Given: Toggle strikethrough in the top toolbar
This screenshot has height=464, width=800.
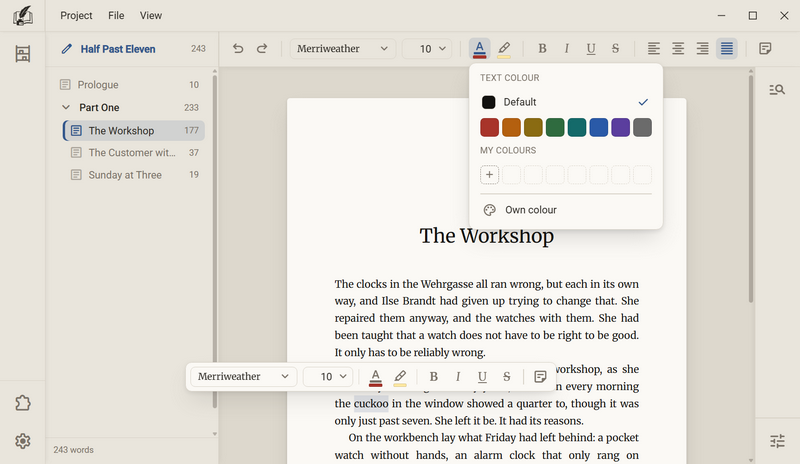Looking at the screenshot, I should click(x=615, y=48).
